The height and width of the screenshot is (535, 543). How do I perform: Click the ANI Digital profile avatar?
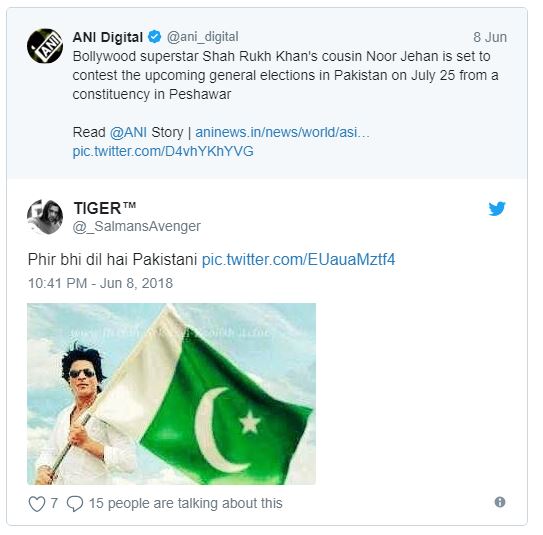click(45, 46)
